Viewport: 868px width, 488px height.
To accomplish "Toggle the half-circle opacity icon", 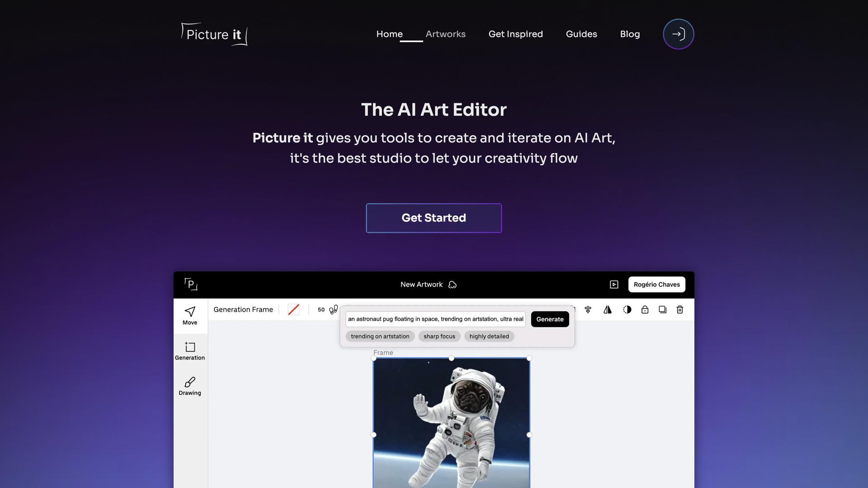I will 627,310.
